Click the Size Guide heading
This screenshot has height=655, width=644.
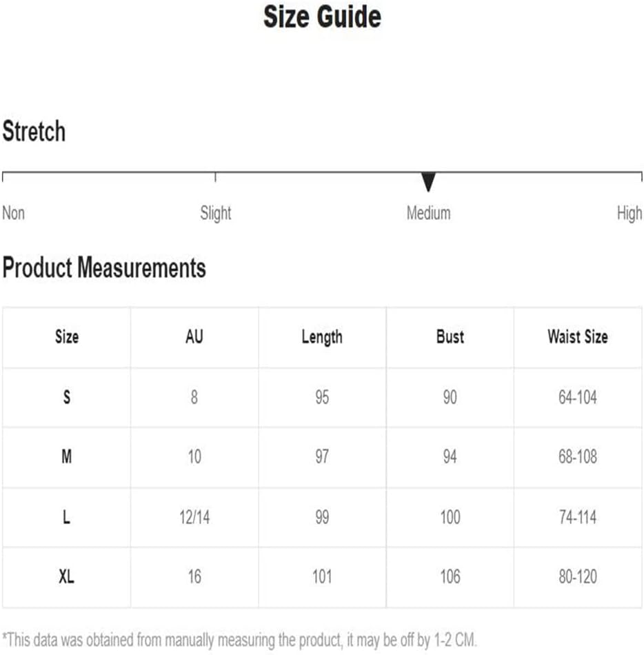[x=322, y=17]
